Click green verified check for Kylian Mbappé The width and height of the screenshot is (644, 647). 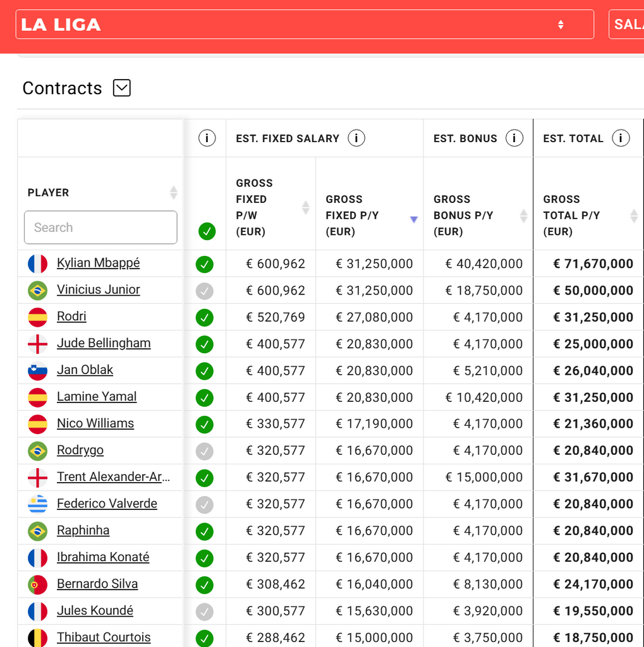(204, 265)
